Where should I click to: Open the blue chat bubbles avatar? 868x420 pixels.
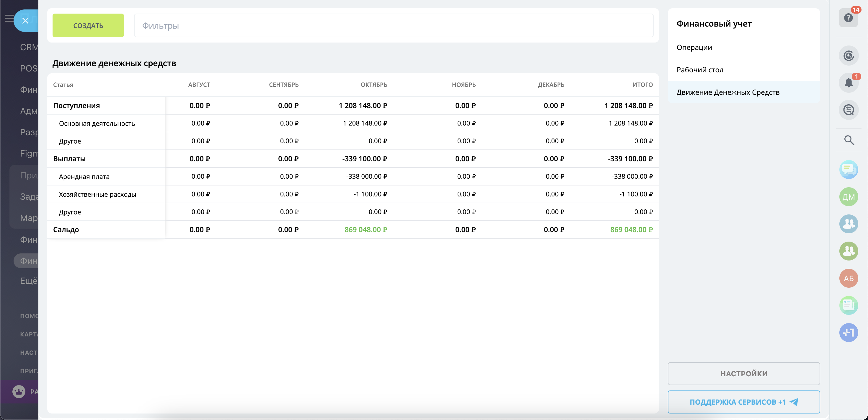point(848,170)
